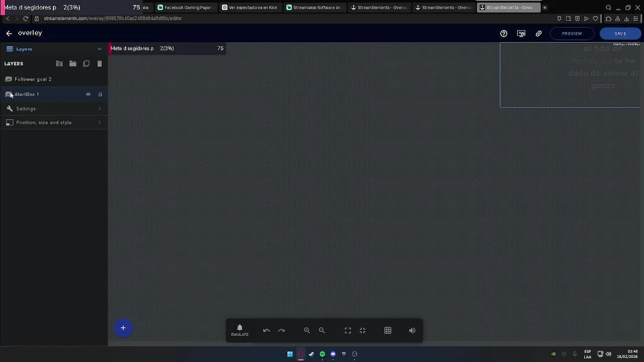Click the Position, size and style icon
Screen dimensions: 644x362
[x=10, y=123]
